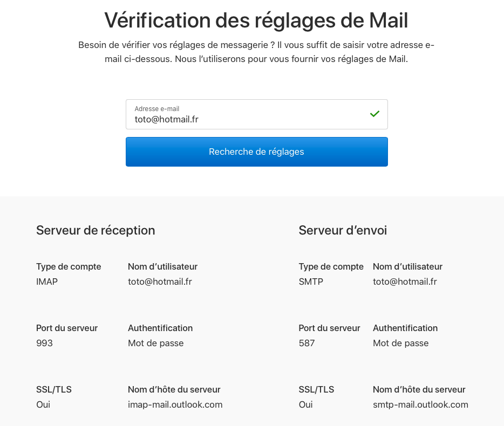Click the SSL/TLS Oui value for outgoing server
The height and width of the screenshot is (426, 504).
[305, 404]
